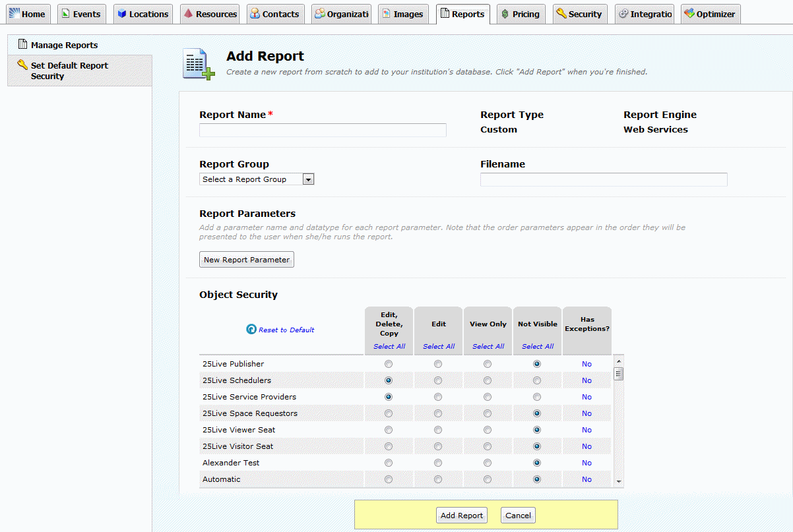Select Edit radio for 25Live Schedulers

[438, 380]
